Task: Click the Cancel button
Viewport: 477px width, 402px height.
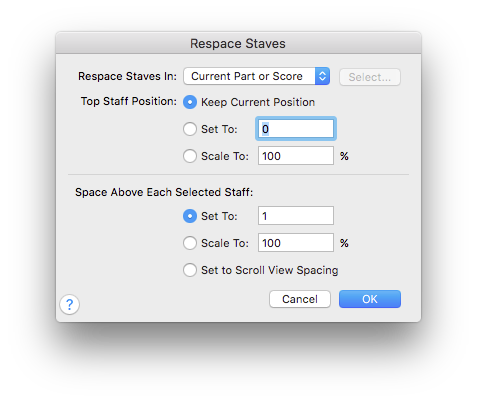Action: click(300, 299)
